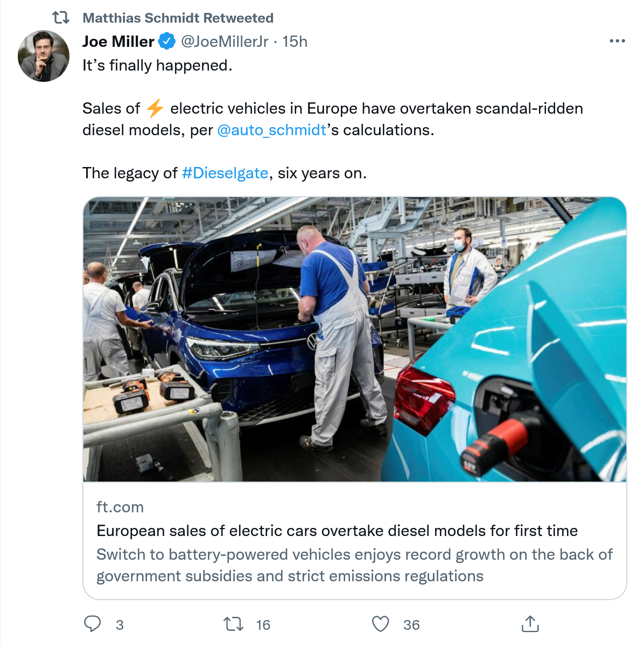Click the Joe Miller display name
644x647 pixels.
118,41
